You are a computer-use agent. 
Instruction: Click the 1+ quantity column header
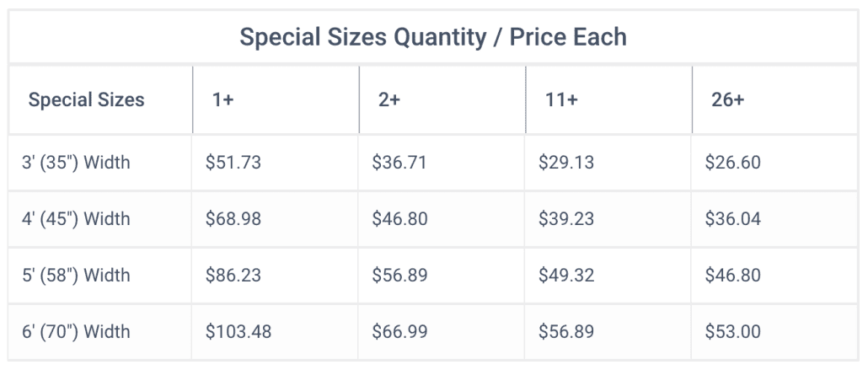click(x=223, y=99)
